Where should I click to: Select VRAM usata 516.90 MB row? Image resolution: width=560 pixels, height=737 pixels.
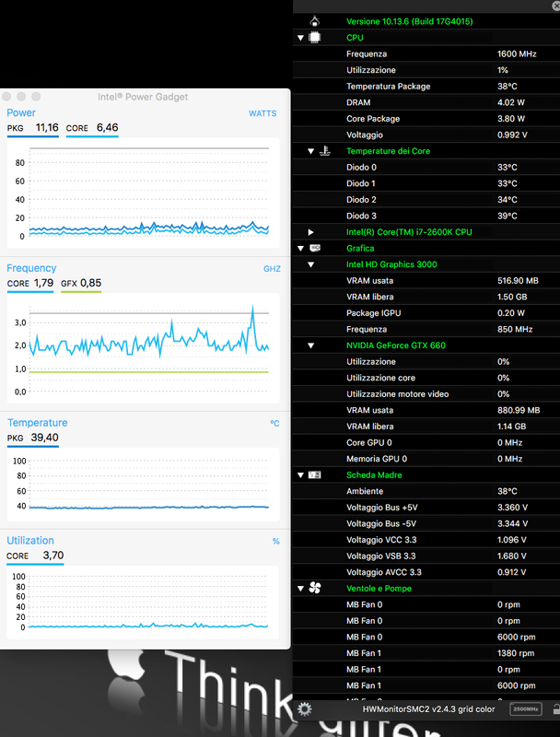click(426, 281)
